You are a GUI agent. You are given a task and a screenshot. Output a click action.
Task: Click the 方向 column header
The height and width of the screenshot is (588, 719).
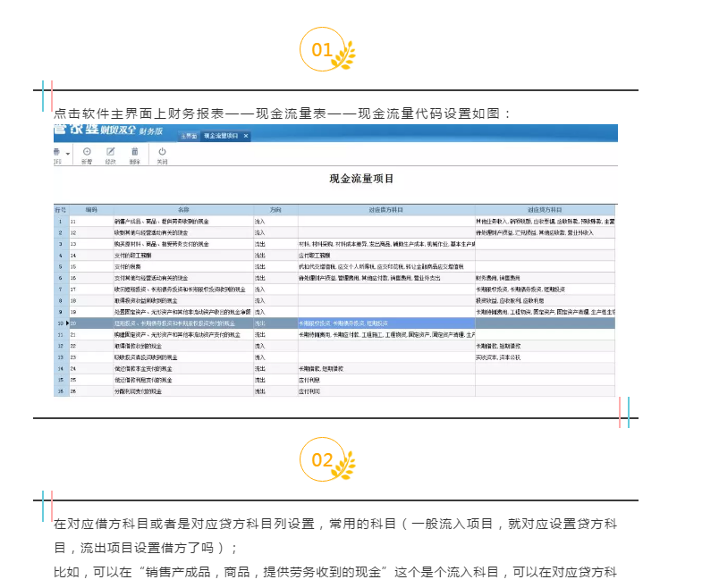[x=275, y=210]
